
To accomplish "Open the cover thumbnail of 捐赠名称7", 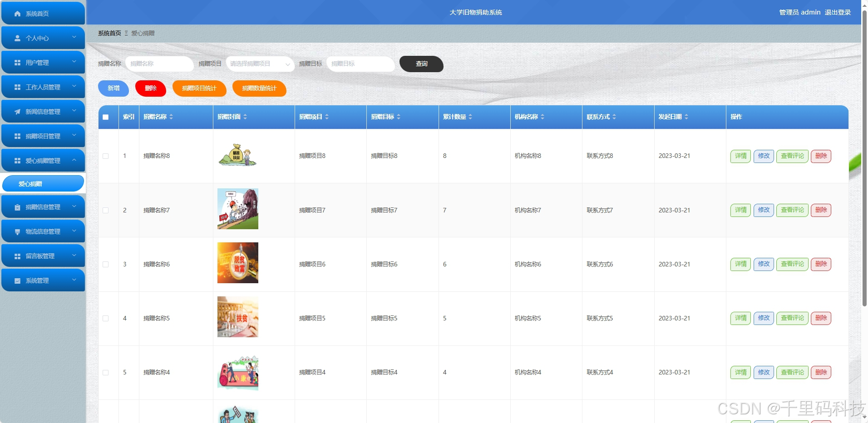I will click(x=237, y=209).
